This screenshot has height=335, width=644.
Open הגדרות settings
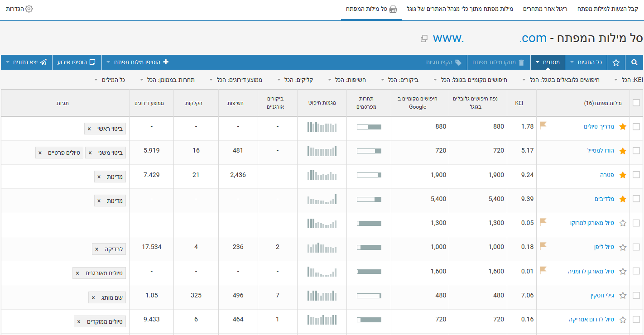point(19,9)
